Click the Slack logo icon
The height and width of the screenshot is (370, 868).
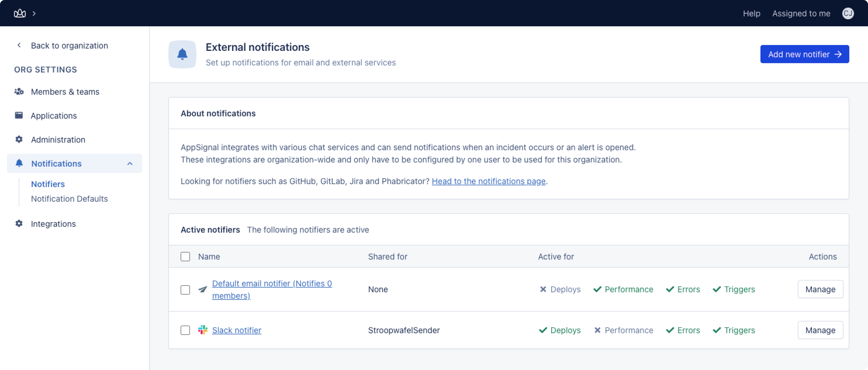(202, 330)
